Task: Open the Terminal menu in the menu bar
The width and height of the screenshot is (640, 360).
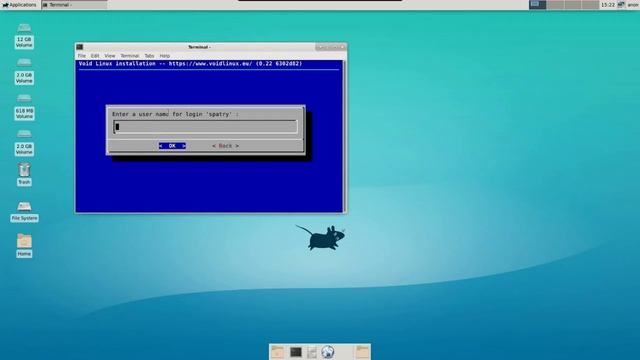Action: 130,56
